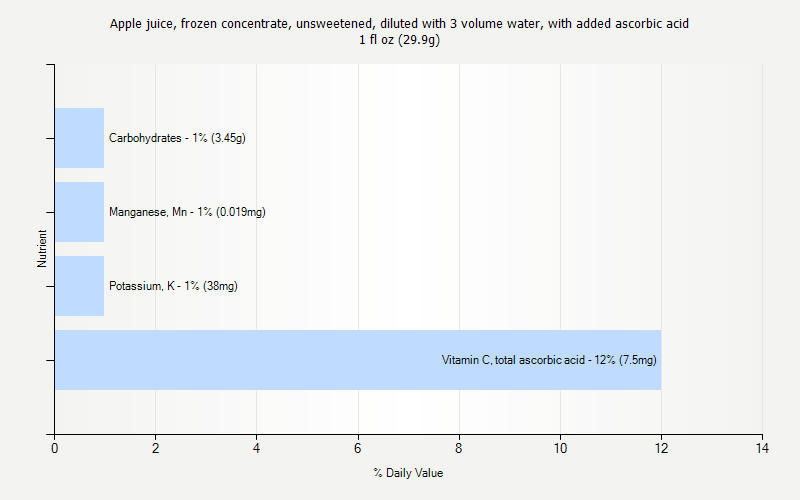The image size is (800, 500).
Task: Click the 6 tick label on x-axis
Action: (358, 448)
